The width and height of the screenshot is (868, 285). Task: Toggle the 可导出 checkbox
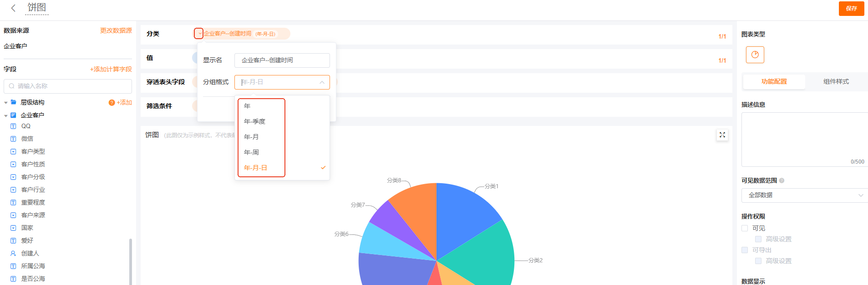[745, 250]
